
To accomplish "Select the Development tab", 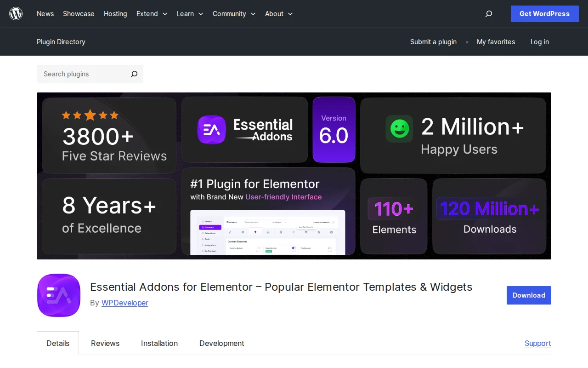I will pyautogui.click(x=222, y=343).
